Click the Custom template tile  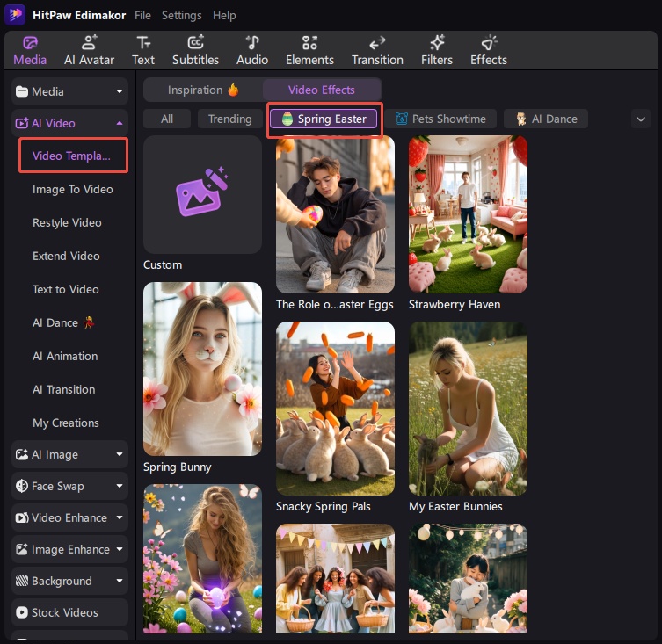[203, 194]
